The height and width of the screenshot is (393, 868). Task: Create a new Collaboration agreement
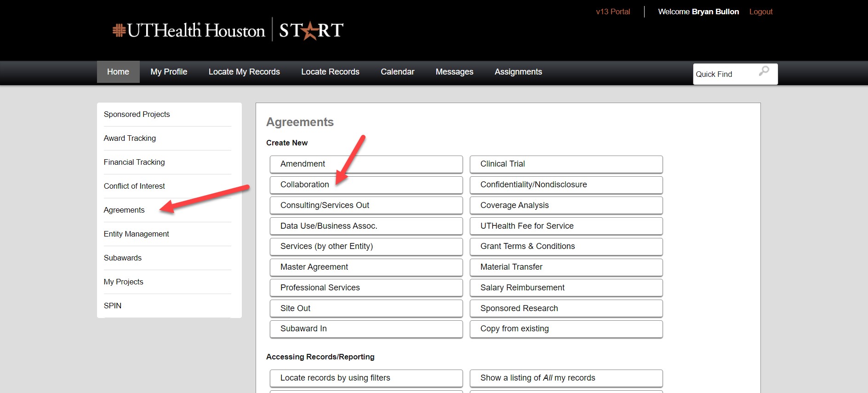pos(366,185)
